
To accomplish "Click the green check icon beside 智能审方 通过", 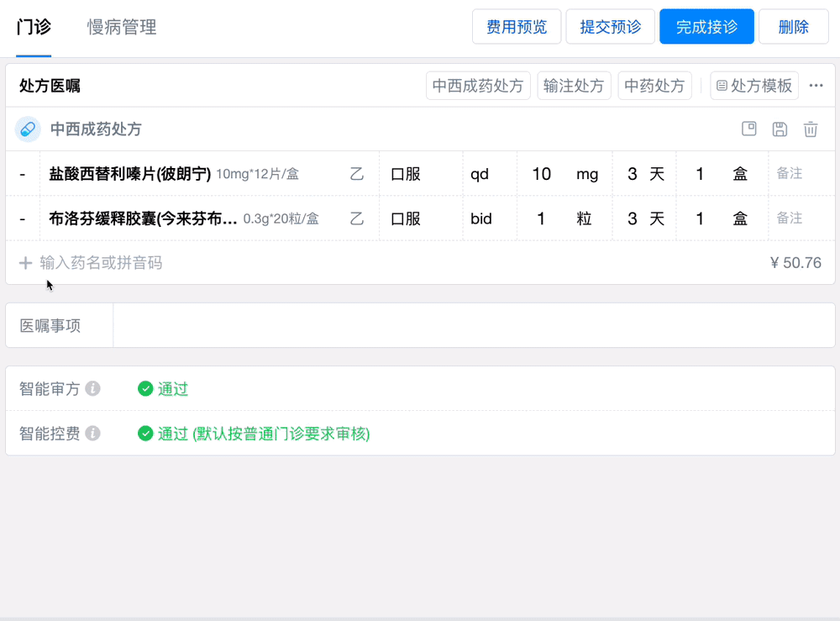I will pyautogui.click(x=145, y=389).
